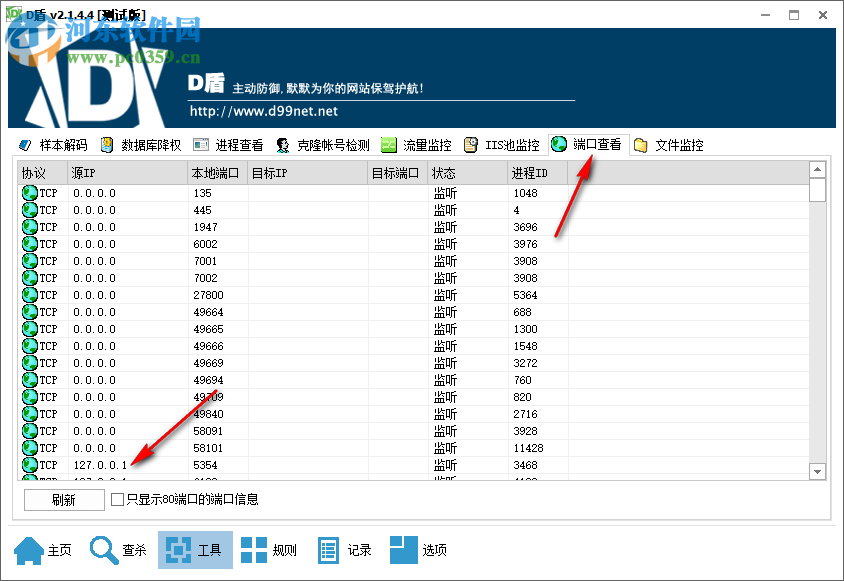
Task: Click the 端口查看 globe icon
Action: 559,144
